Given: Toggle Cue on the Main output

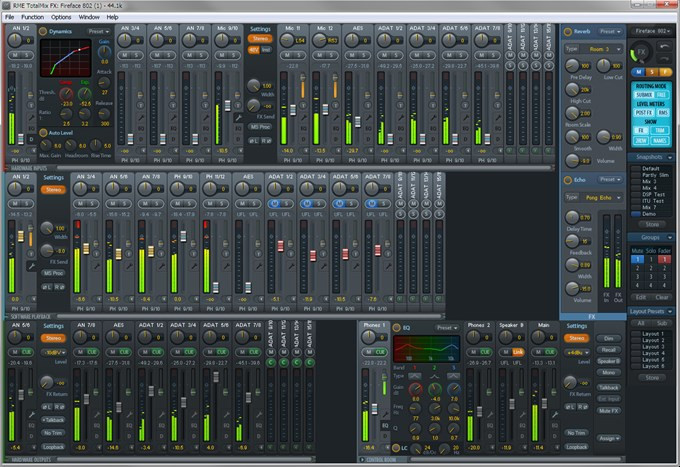Looking at the screenshot, I should pos(548,352).
